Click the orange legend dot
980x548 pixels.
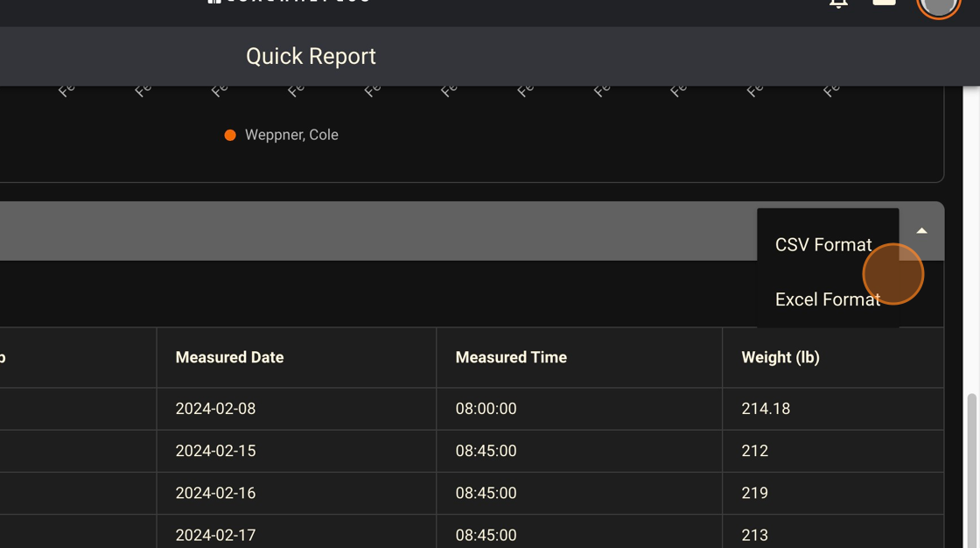(229, 135)
